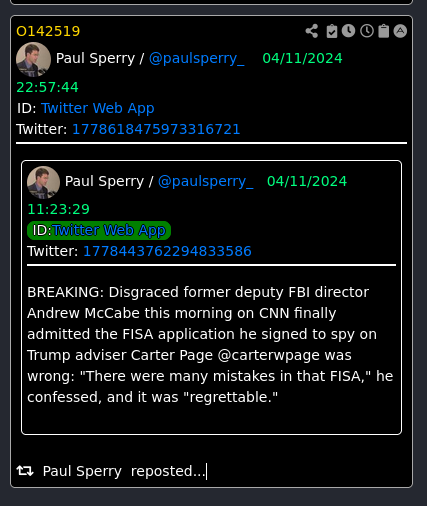Open the @paulsperry_ handle in the quoted post
Image resolution: width=427 pixels, height=506 pixels.
pos(206,182)
